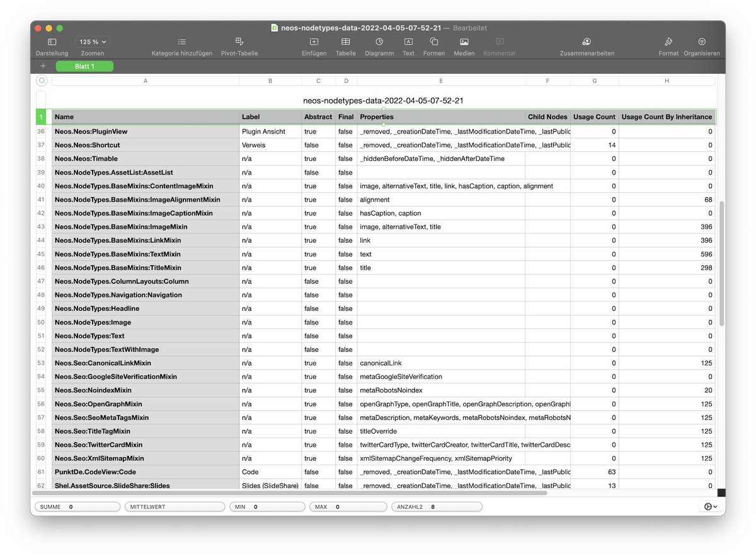Click the MAX status field
This screenshot has width=756, height=556.
click(x=347, y=507)
